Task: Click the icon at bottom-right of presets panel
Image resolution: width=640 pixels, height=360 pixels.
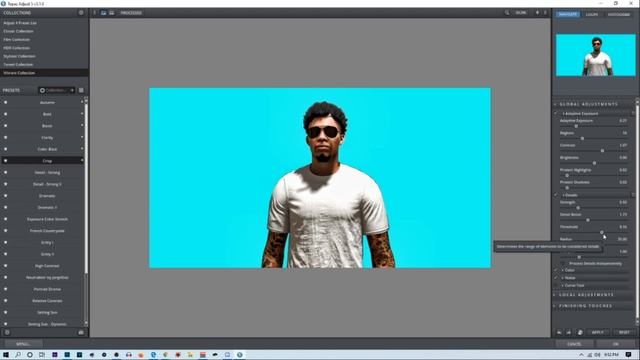Action: [x=81, y=333]
